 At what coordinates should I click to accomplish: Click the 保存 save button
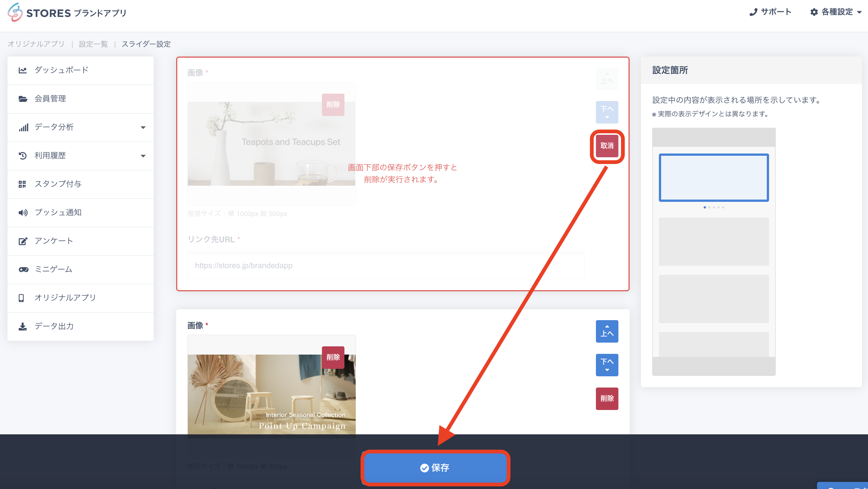[435, 468]
